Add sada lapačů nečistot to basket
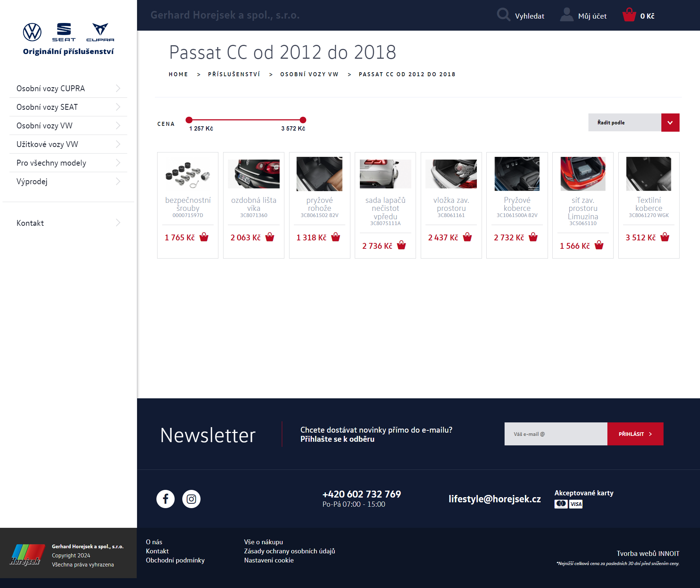The height and width of the screenshot is (588, 700). (401, 245)
